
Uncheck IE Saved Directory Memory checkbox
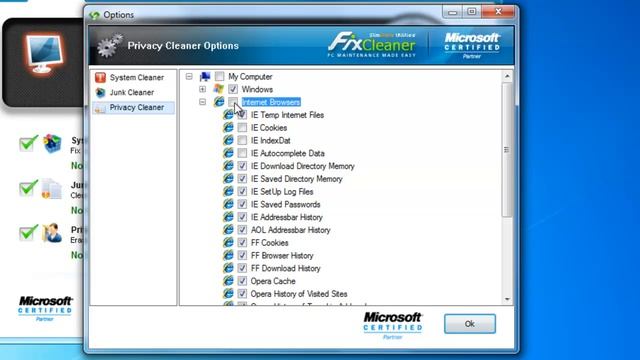[242, 178]
